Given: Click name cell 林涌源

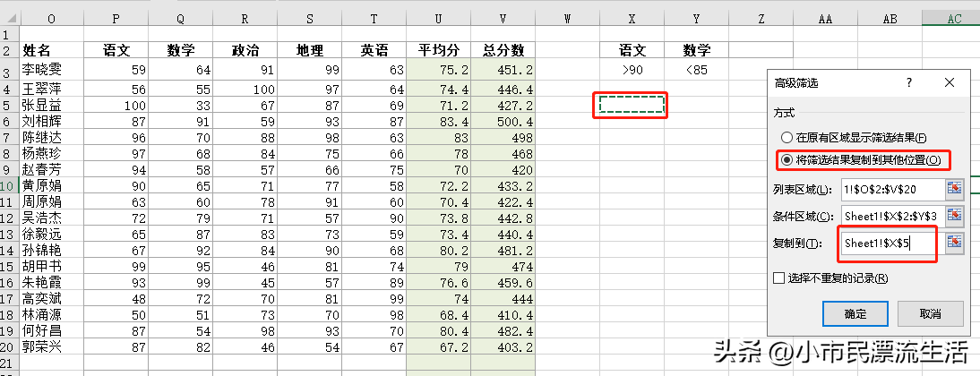Looking at the screenshot, I should [x=51, y=314].
